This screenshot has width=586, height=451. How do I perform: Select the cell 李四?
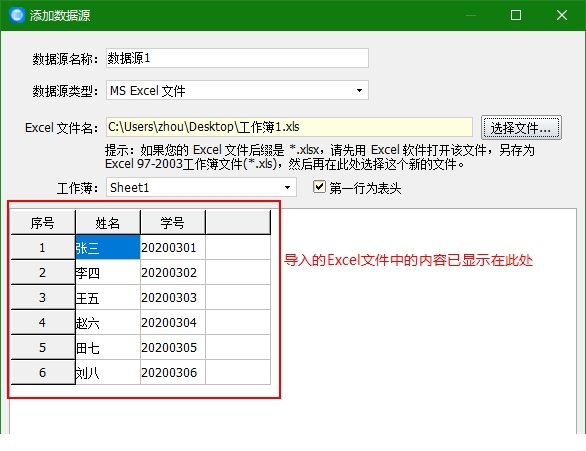coord(108,272)
